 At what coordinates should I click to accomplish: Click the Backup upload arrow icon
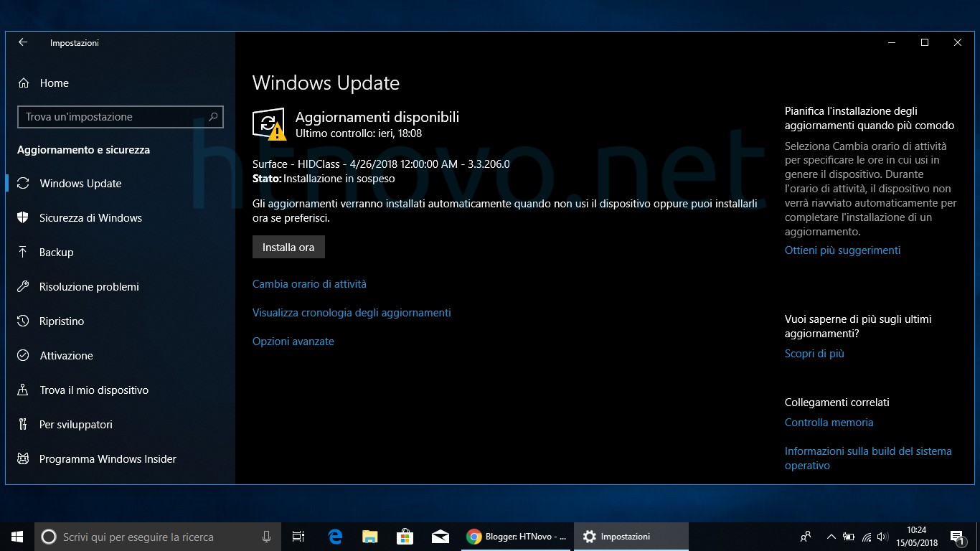[23, 253]
